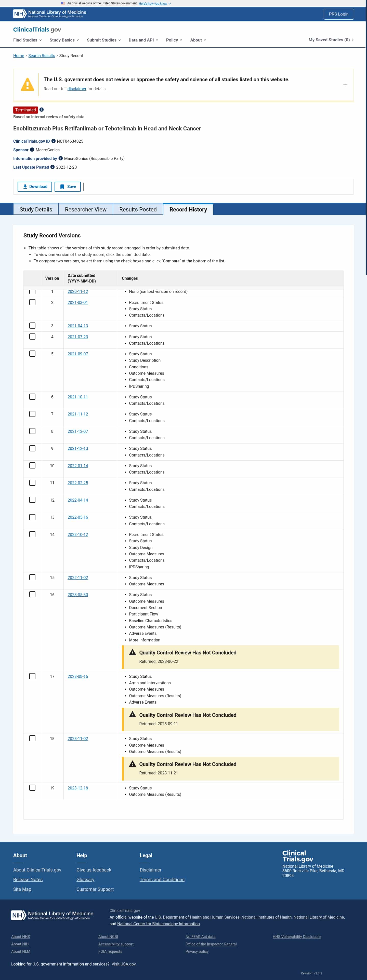Open version dated 2023-05-30

click(78, 595)
